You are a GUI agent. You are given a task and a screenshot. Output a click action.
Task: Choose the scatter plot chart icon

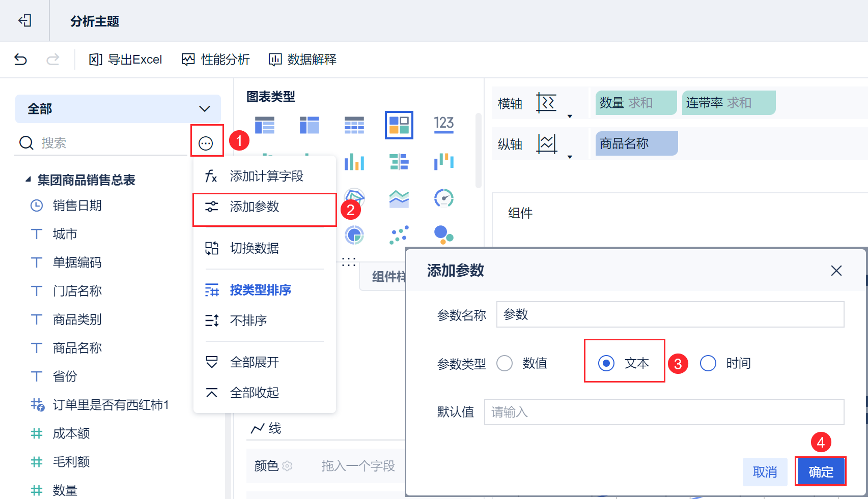coord(399,234)
